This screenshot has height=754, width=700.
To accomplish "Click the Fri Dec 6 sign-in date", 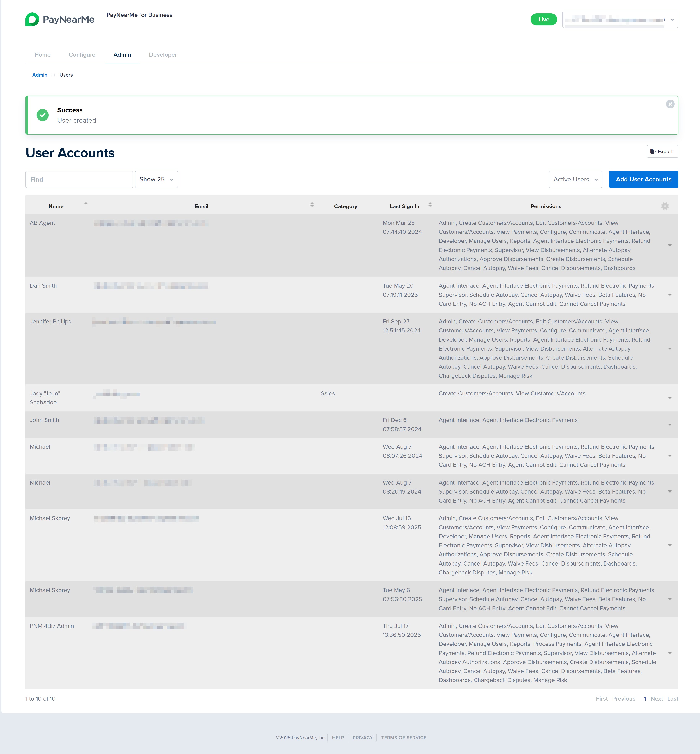I will click(402, 424).
